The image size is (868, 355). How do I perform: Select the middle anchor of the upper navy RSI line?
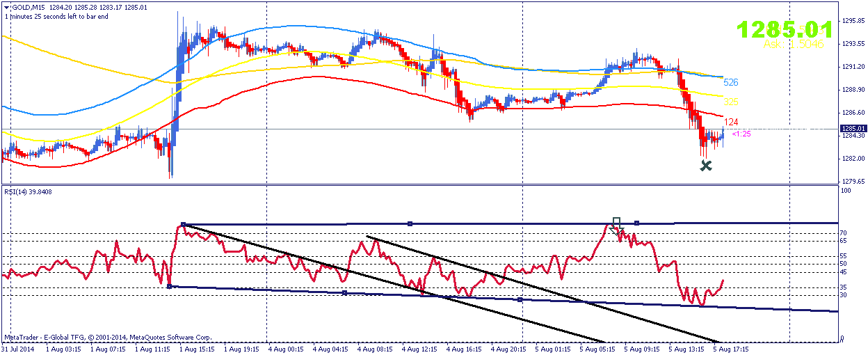tap(410, 223)
